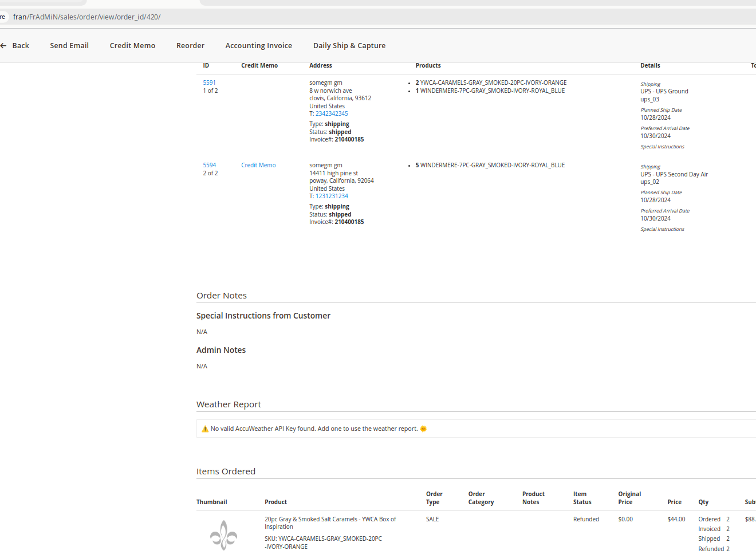Click the fleur-de-lis product thumbnail
Screen dimensions: 756x558
[x=223, y=535]
